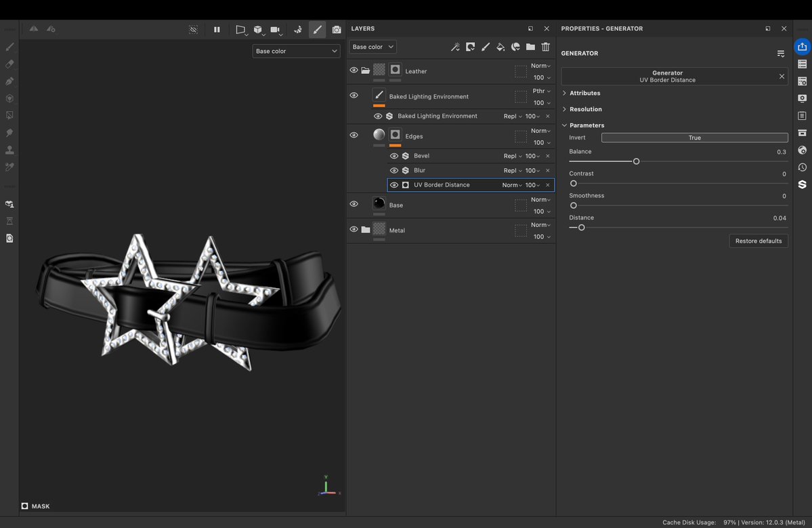Hide the Baked Lighting Environment paint layer
Viewport: 812px width, 528px height.
pos(354,96)
